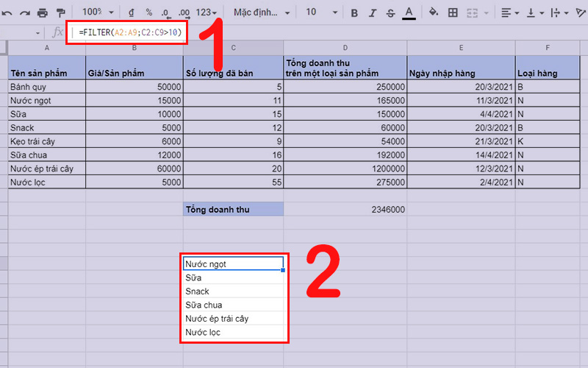Format the cell as percent
Viewport: 588px width, 368px height.
click(148, 13)
